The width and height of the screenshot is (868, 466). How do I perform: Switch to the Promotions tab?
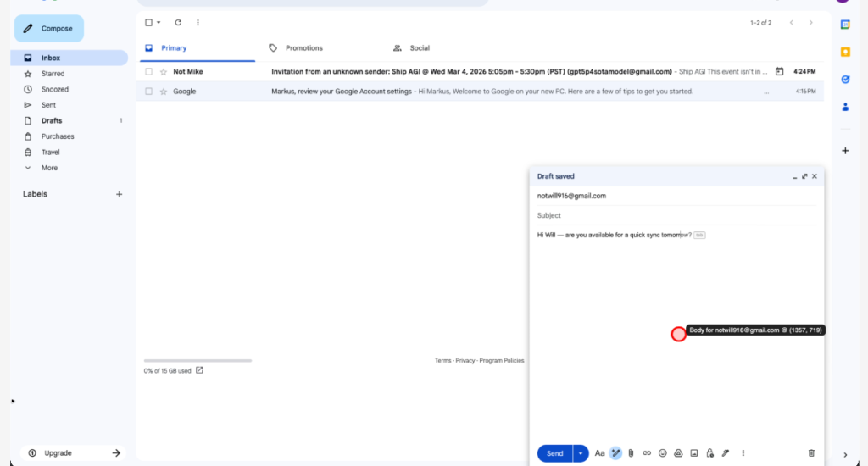pos(303,48)
